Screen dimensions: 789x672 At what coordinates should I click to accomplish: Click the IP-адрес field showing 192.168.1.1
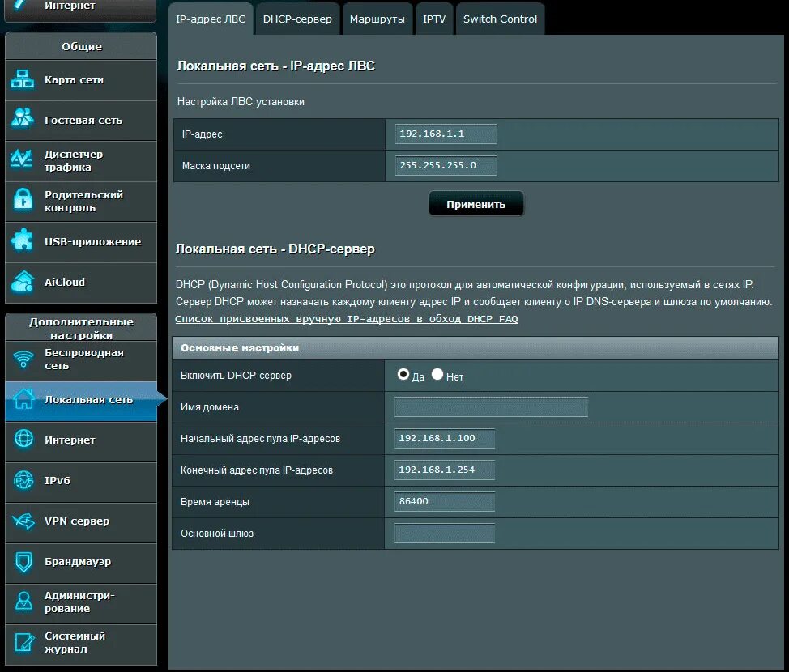(x=446, y=134)
